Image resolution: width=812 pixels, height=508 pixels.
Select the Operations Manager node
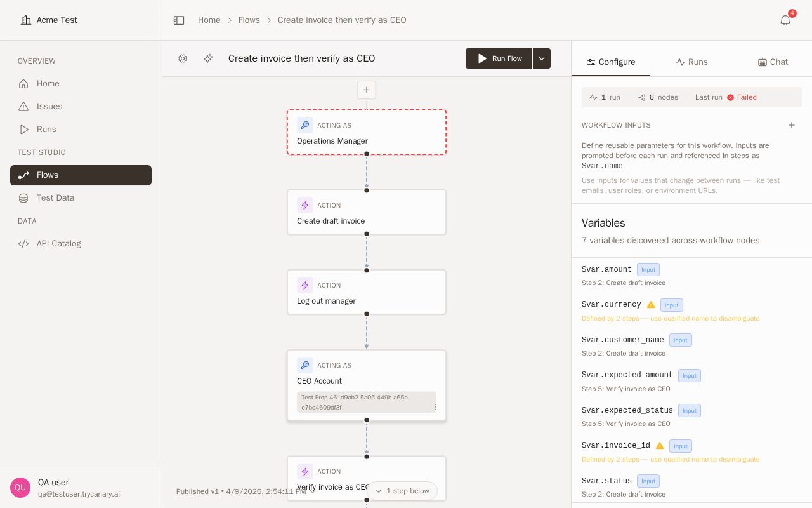coord(367,132)
